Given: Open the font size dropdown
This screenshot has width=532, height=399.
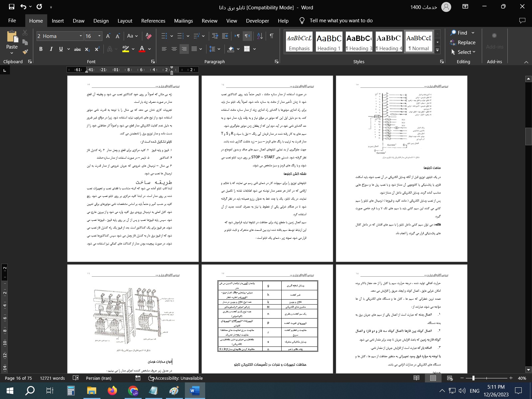Looking at the screenshot, I should (x=99, y=36).
